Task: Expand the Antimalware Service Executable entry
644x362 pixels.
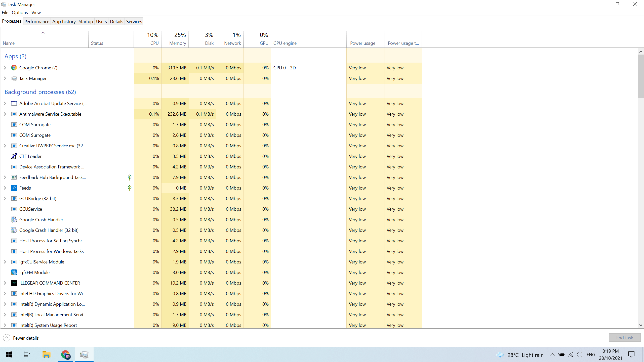Action: [x=5, y=114]
